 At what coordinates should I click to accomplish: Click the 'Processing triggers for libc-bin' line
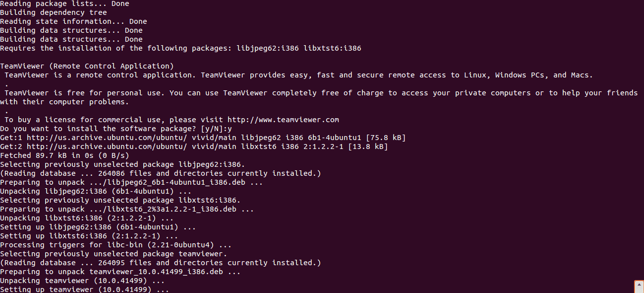pos(116,245)
